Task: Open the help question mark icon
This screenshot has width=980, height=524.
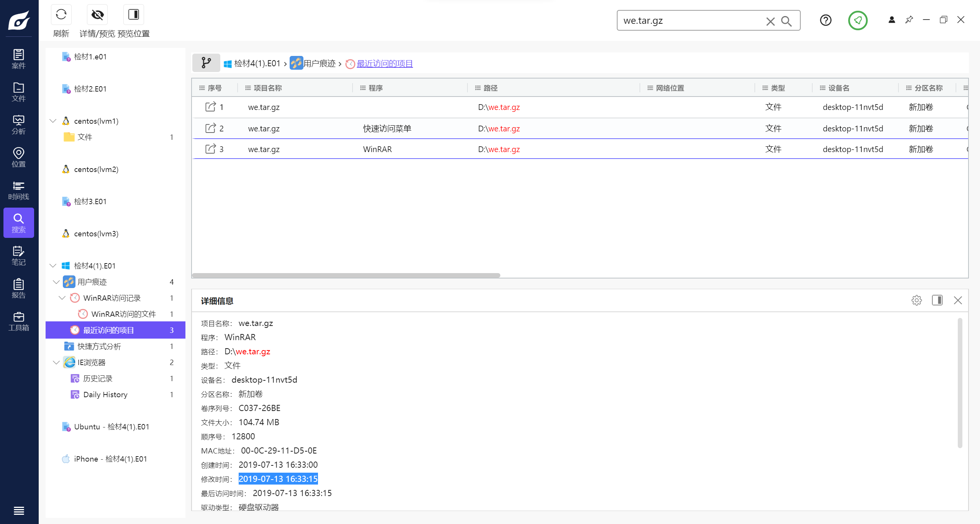Action: [826, 20]
